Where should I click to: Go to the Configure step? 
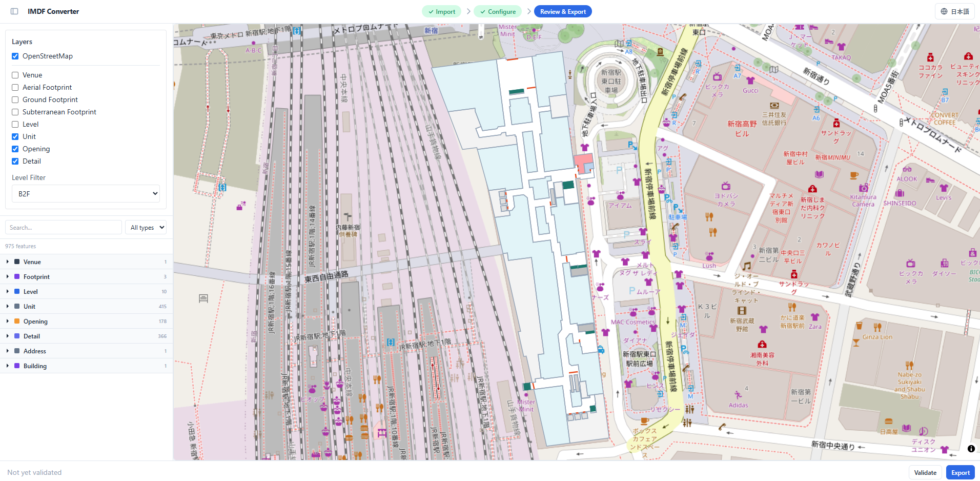click(x=498, y=11)
